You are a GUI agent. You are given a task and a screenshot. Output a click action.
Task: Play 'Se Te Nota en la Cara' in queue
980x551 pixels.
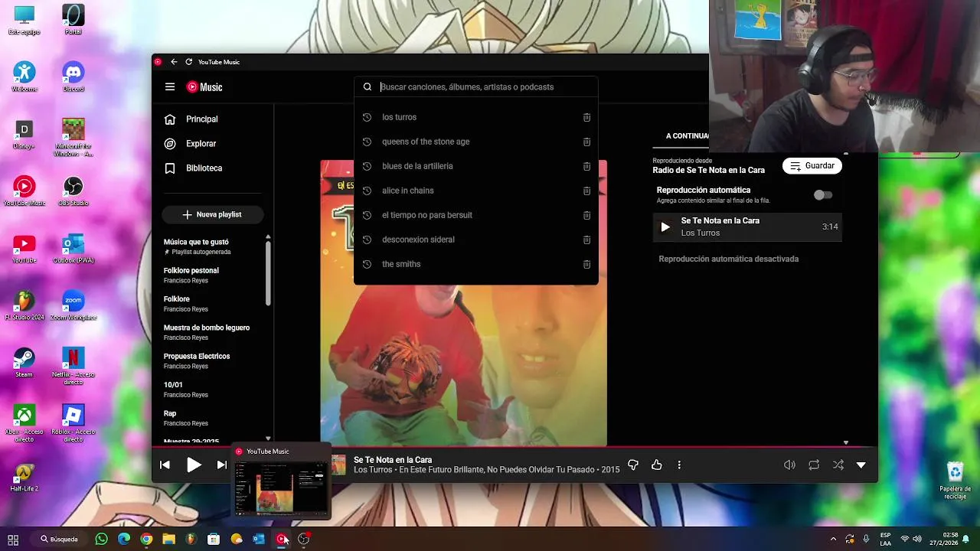click(x=747, y=227)
